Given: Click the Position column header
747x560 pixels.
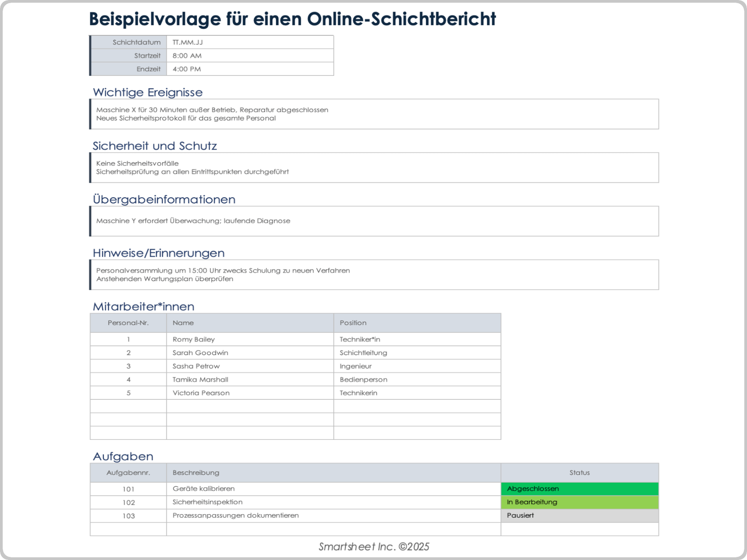Looking at the screenshot, I should pyautogui.click(x=417, y=323).
